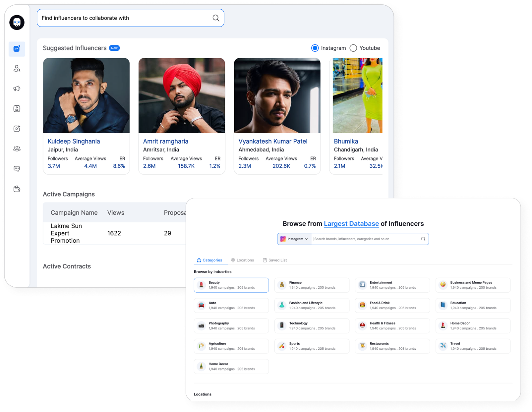Click the search magnifier in top search bar
This screenshot has width=532, height=412.
click(x=216, y=18)
